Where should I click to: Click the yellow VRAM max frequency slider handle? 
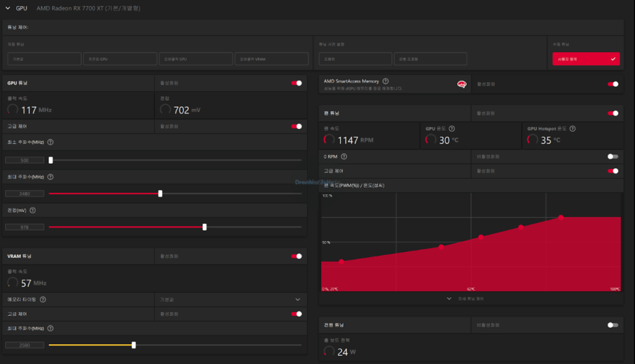pos(134,345)
